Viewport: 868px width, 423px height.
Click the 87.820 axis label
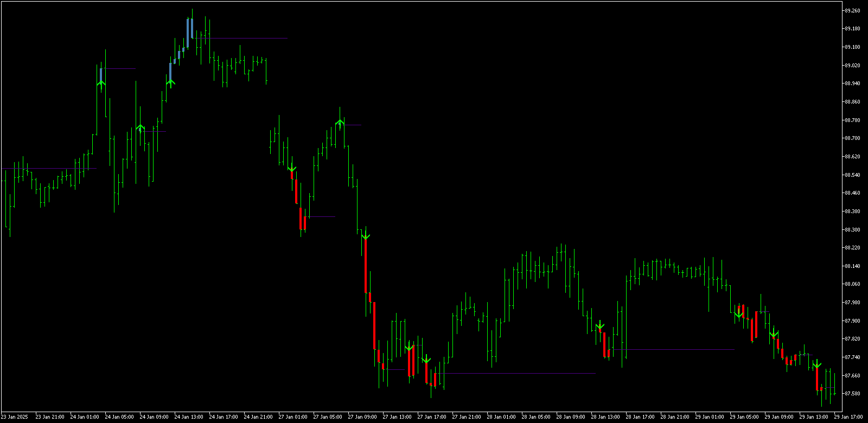pyautogui.click(x=852, y=339)
